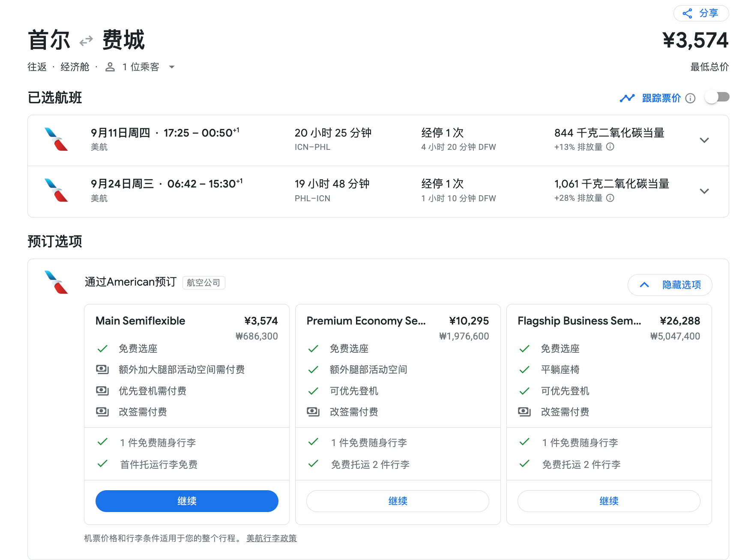Open the 美航行李政策 baggage policy link

tap(271, 538)
